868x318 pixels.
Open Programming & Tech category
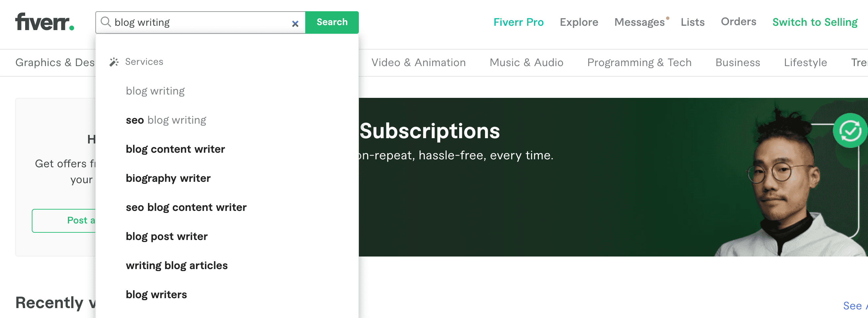point(639,62)
